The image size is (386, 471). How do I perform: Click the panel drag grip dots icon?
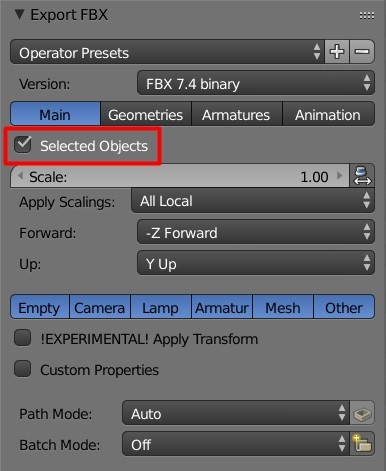click(367, 15)
